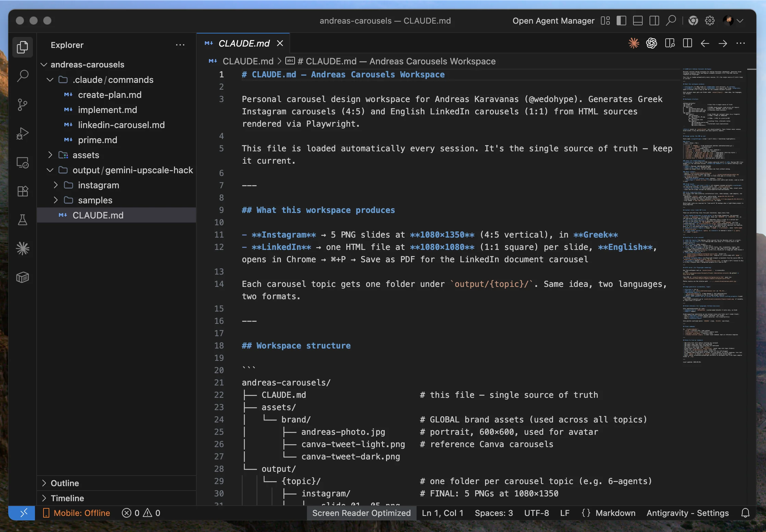Open the Explorer view in activity bar

point(23,47)
